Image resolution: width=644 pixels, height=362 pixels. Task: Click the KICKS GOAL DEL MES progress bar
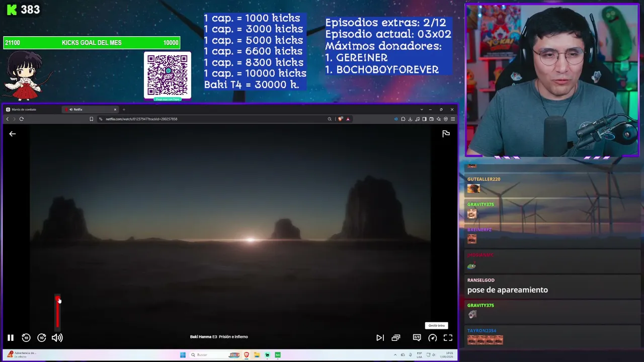click(x=92, y=43)
